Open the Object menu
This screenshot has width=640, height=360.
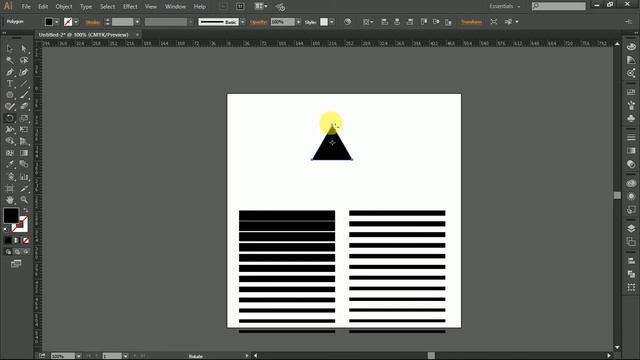tap(64, 7)
